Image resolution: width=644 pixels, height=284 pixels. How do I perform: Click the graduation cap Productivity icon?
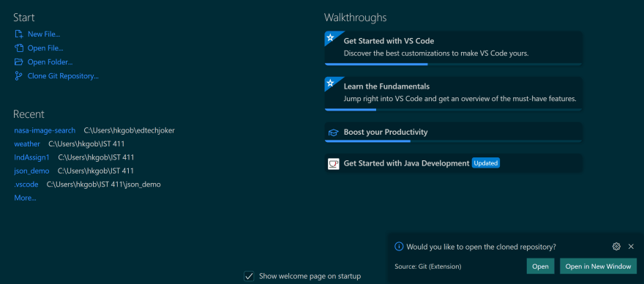[333, 132]
